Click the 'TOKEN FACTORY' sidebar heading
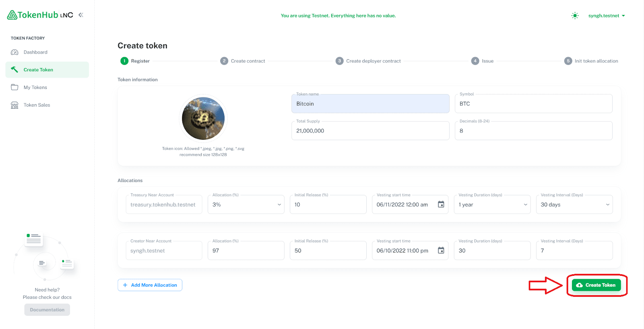Viewport: 644px width, 329px height. [x=28, y=38]
